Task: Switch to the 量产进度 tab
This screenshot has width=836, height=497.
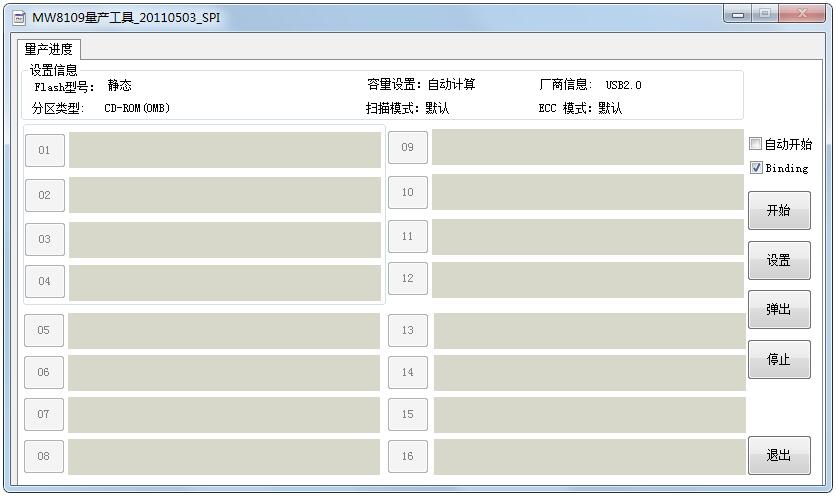Action: pyautogui.click(x=49, y=50)
